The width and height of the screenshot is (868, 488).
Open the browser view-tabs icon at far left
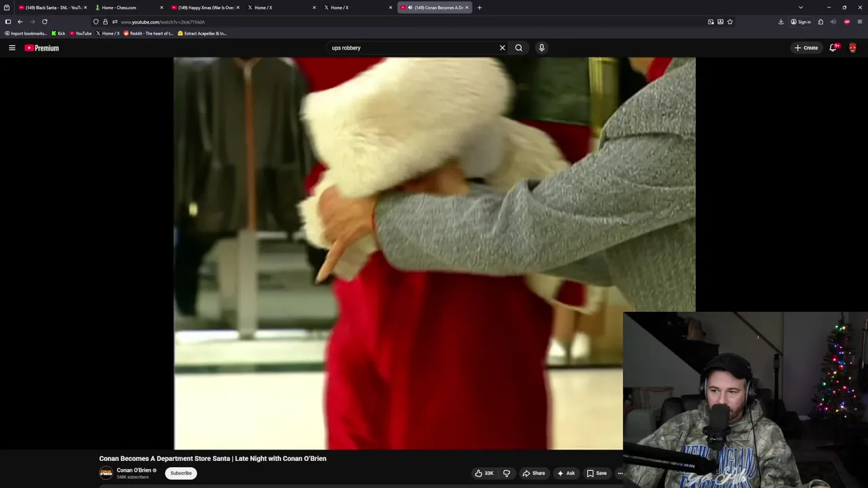coord(7,7)
